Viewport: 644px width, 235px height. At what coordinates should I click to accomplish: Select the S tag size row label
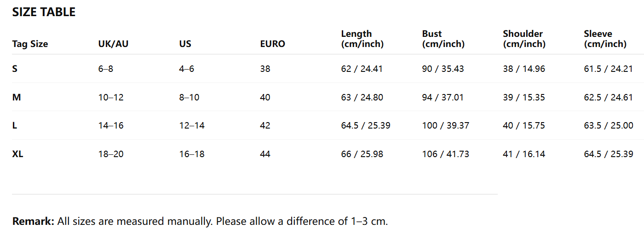15,69
